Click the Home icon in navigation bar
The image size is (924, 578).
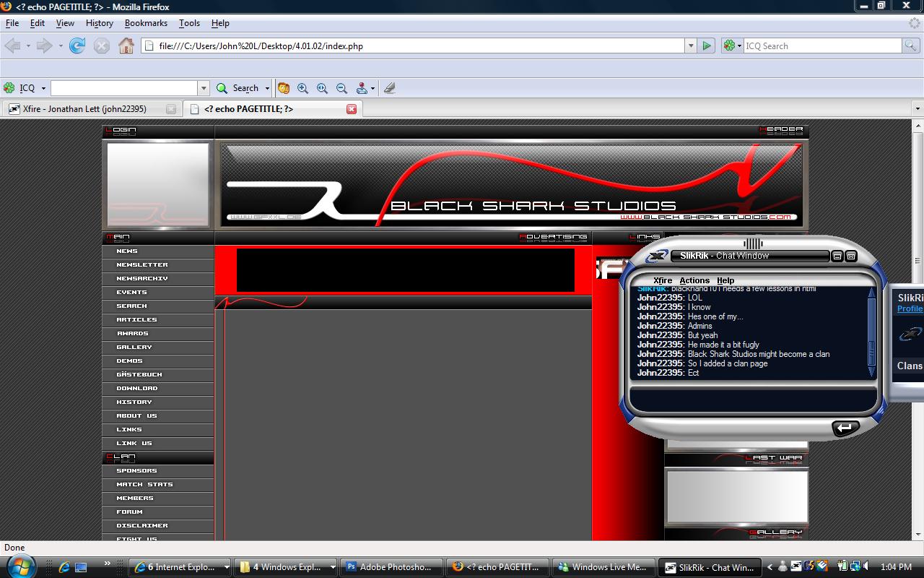126,46
